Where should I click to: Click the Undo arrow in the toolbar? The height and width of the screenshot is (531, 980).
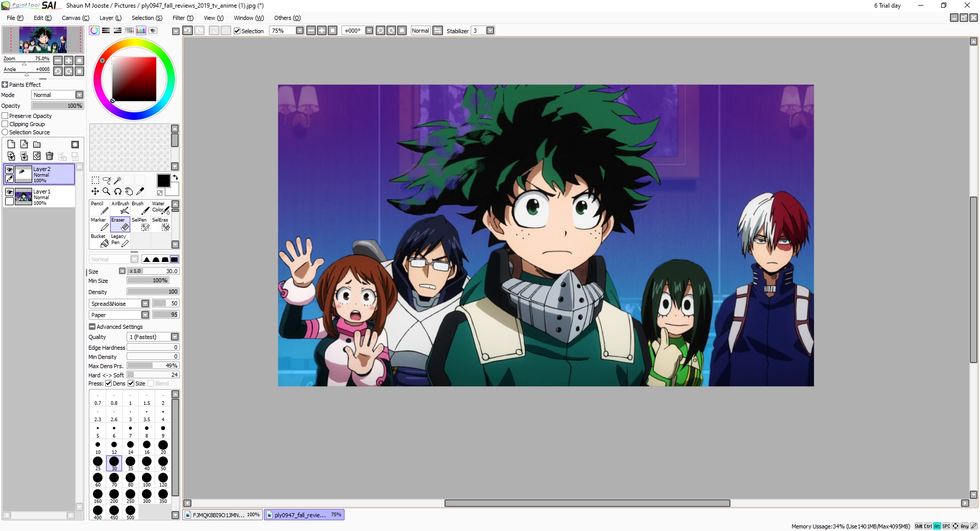188,31
